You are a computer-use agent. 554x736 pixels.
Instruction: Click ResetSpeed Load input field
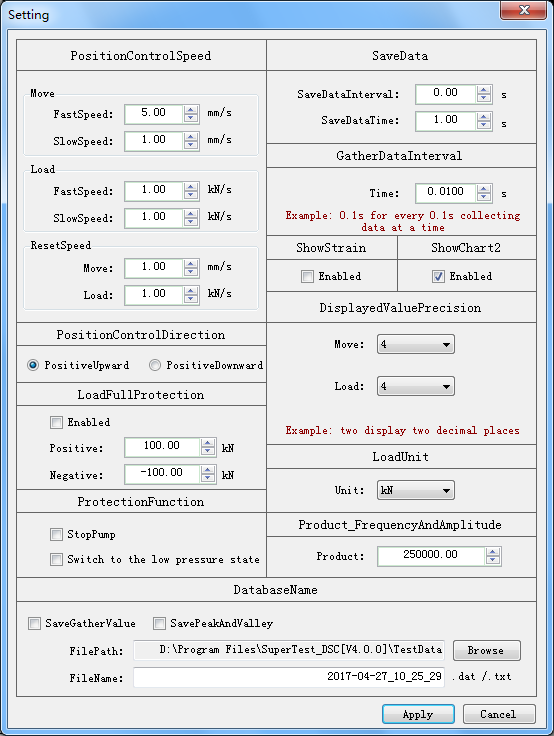click(x=154, y=295)
